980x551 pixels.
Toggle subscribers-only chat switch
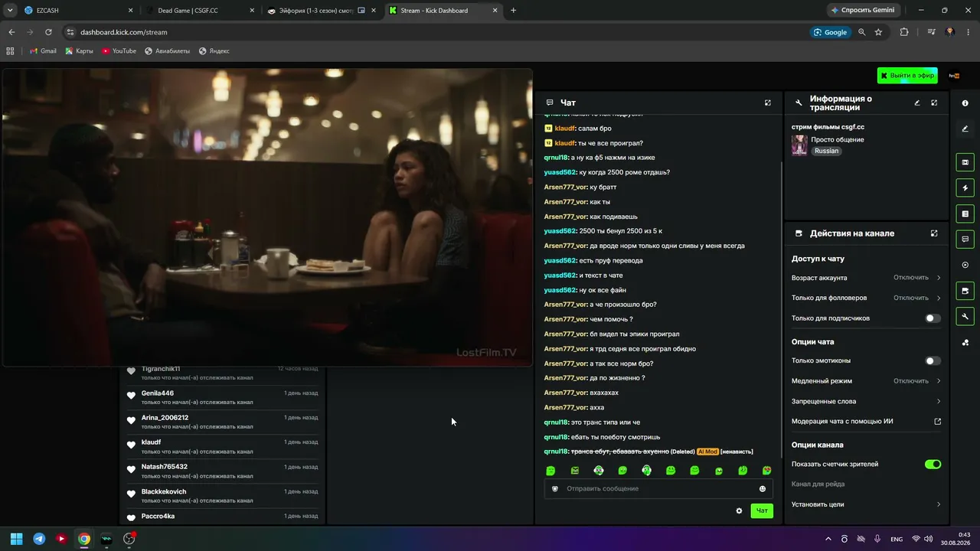click(933, 318)
